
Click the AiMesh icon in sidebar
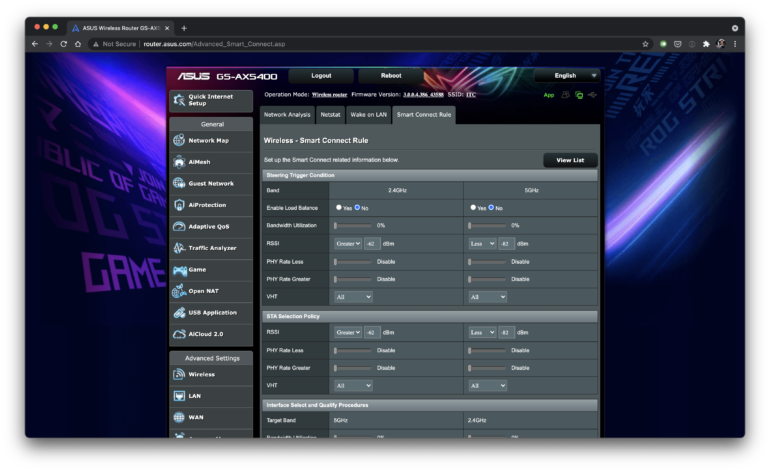[180, 162]
